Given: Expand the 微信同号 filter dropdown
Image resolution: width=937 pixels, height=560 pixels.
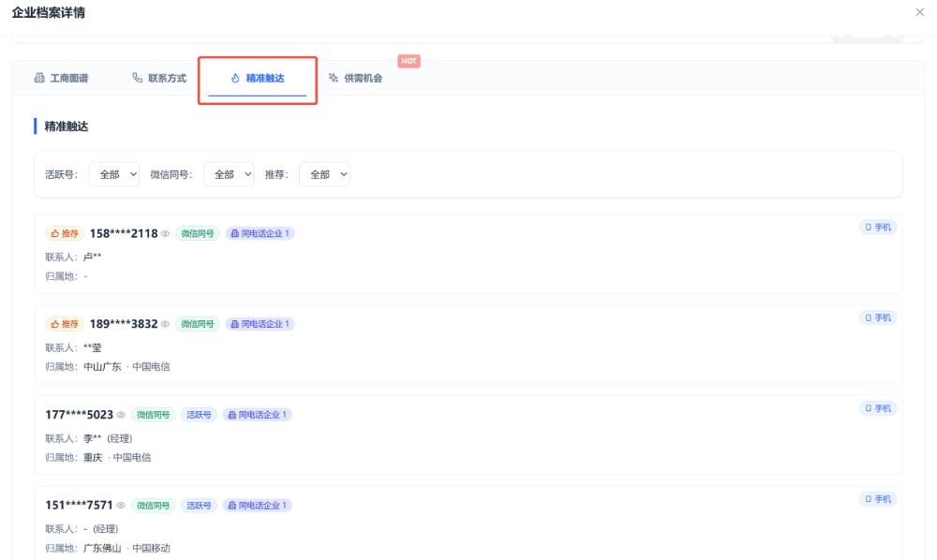Looking at the screenshot, I should [x=229, y=174].
